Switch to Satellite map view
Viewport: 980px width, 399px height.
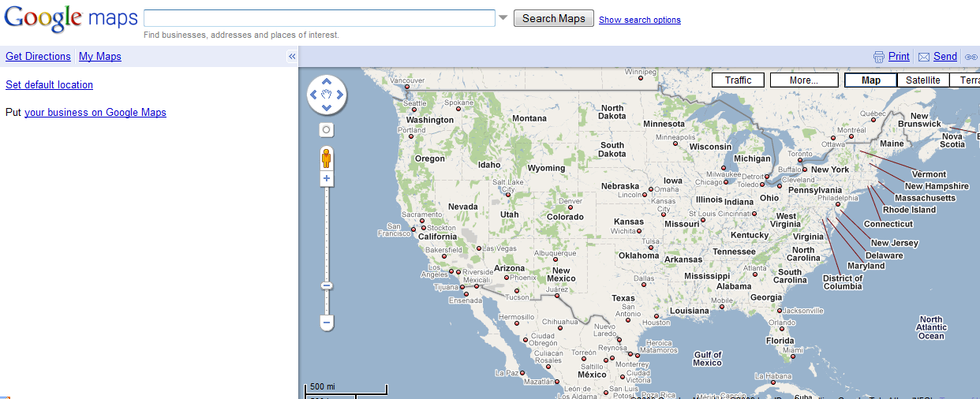pyautogui.click(x=922, y=80)
